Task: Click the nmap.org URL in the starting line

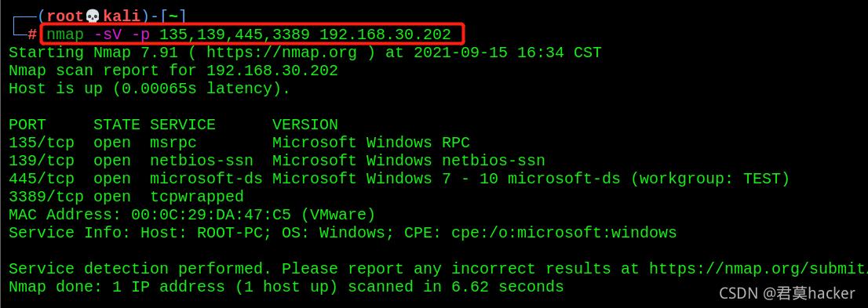Action: pos(291,53)
